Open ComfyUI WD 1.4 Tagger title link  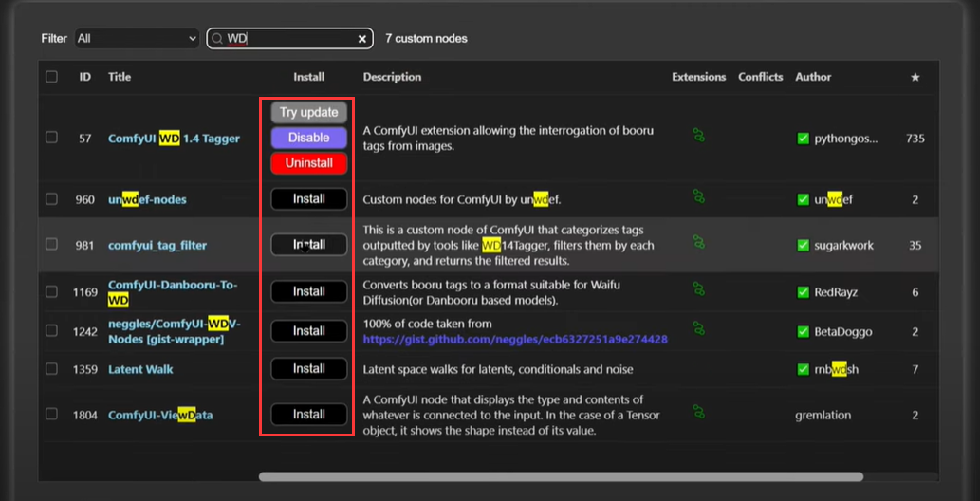tap(174, 139)
